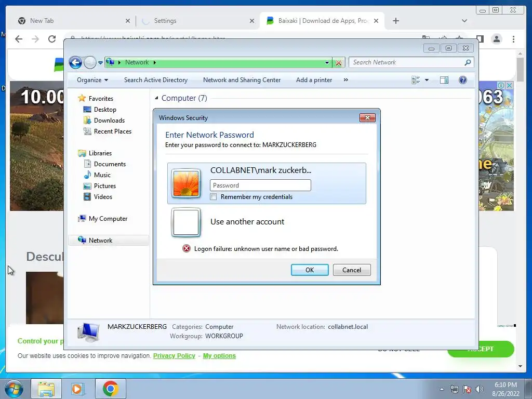
Task: Open the Privacy Policy link
Action: pos(174,355)
